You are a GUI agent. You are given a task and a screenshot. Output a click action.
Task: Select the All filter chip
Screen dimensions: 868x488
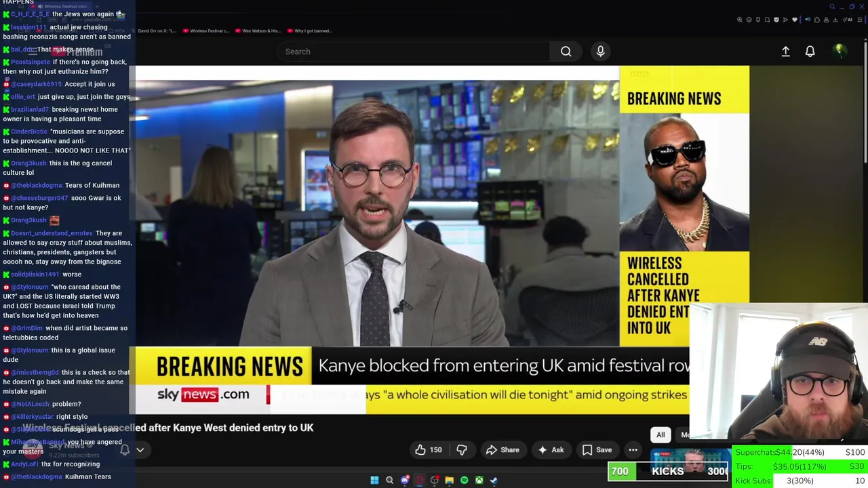[x=660, y=435]
